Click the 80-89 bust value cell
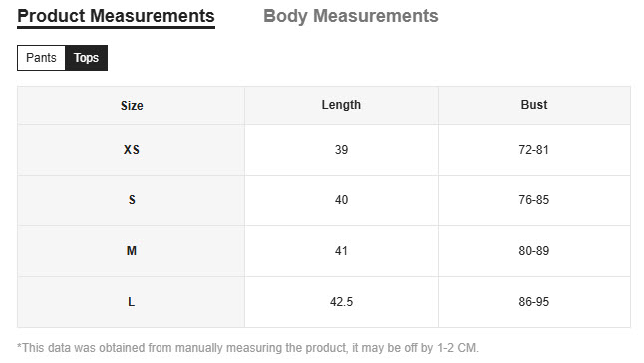 pyautogui.click(x=534, y=251)
